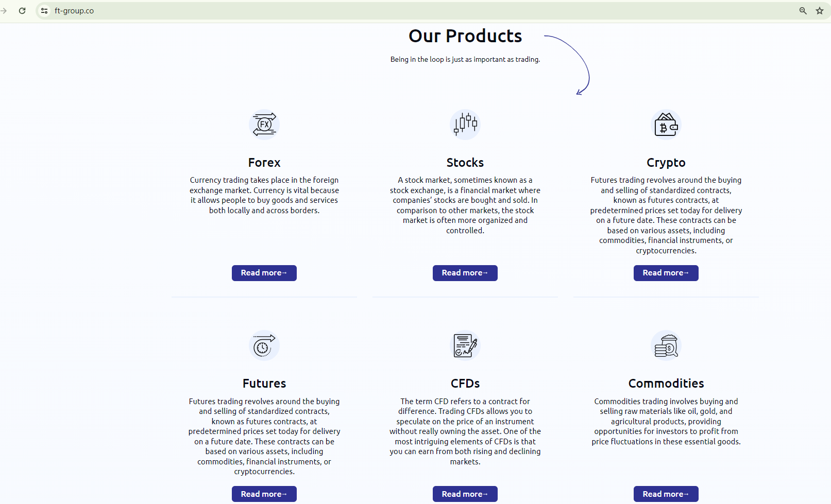831x504 pixels.
Task: Click the Commodities coins and bag icon
Action: click(x=666, y=345)
